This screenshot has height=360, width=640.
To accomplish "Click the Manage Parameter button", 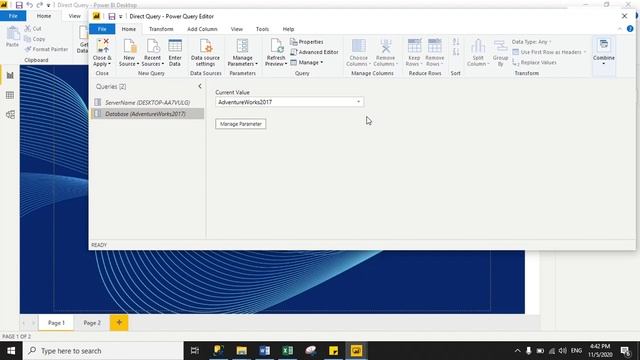I will 241,124.
